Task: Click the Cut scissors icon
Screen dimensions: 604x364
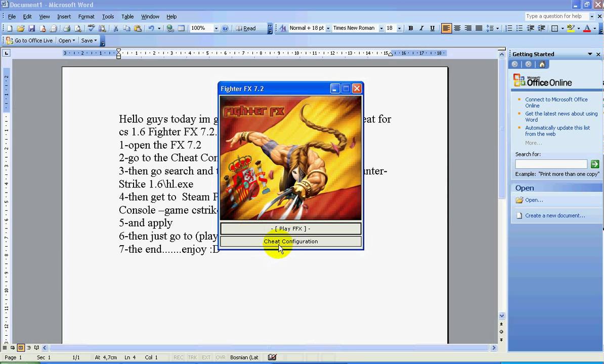Action: [115, 28]
